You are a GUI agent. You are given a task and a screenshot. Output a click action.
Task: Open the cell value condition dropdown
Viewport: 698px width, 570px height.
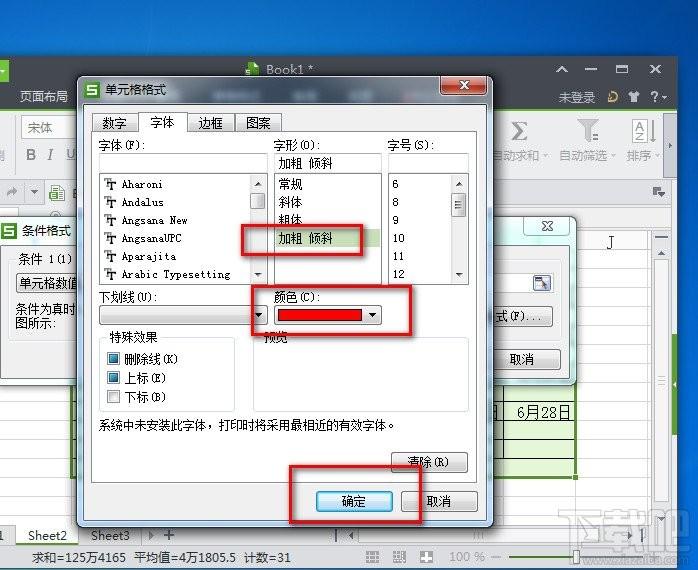pyautogui.click(x=46, y=283)
